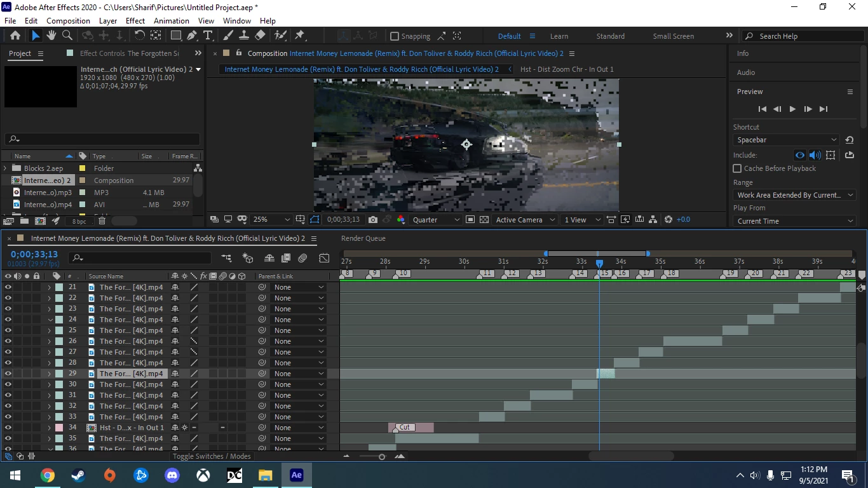Open the Spacebar shortcut dropdown
Screen dimensions: 868x488
coord(787,140)
